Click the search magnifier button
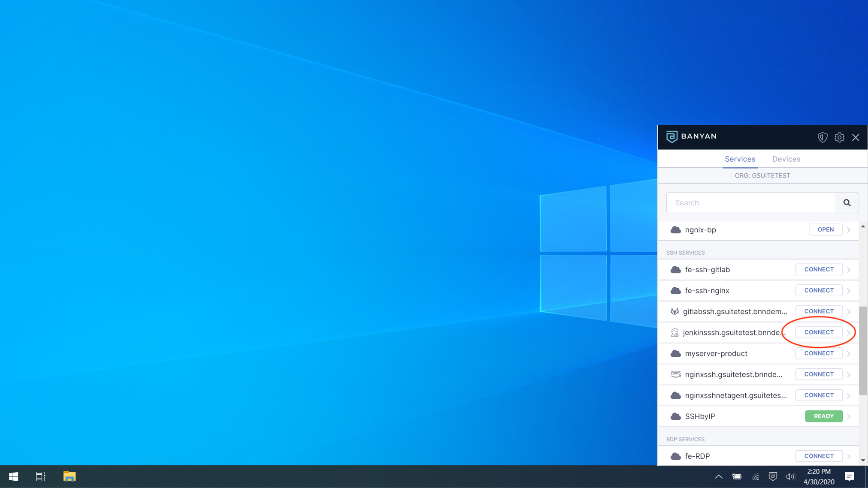This screenshot has width=868, height=488. pyautogui.click(x=847, y=203)
